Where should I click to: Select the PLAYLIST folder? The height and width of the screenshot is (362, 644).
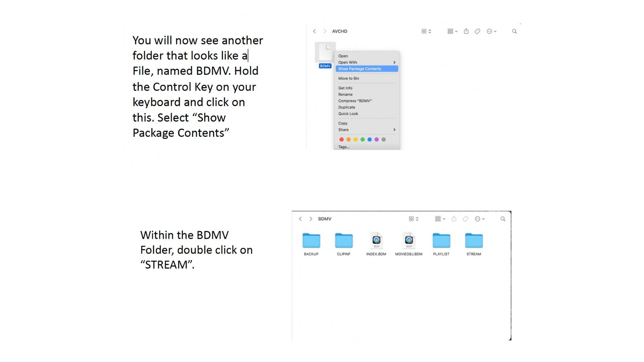pyautogui.click(x=441, y=244)
